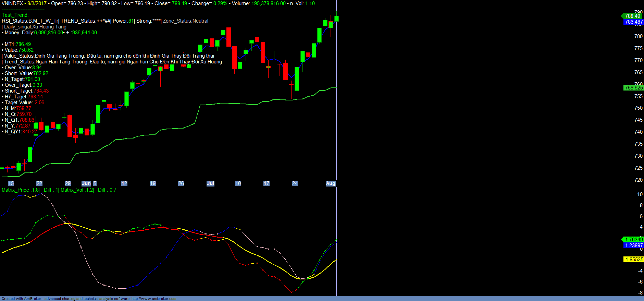Select the Jun month marker

pyautogui.click(x=86, y=183)
